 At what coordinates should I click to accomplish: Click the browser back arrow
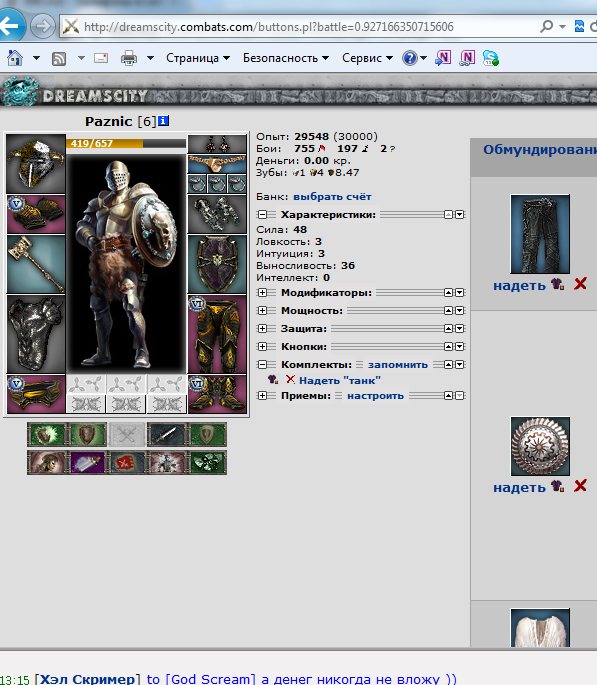(10, 26)
